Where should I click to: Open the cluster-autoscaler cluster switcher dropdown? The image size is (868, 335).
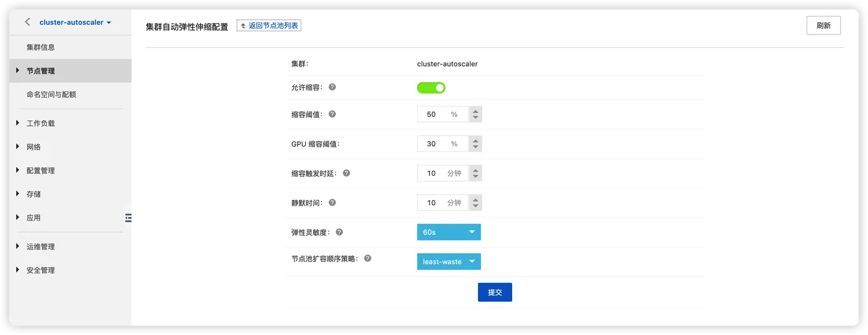pyautogui.click(x=76, y=22)
